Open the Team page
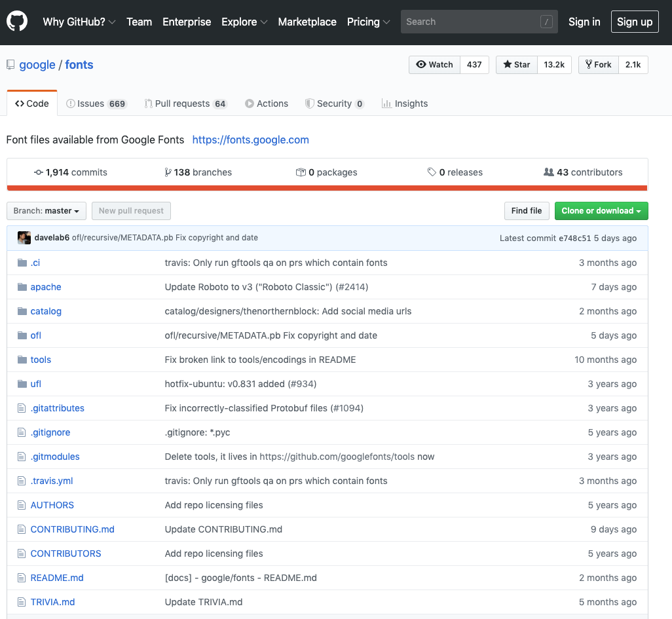The image size is (672, 619). click(x=140, y=22)
